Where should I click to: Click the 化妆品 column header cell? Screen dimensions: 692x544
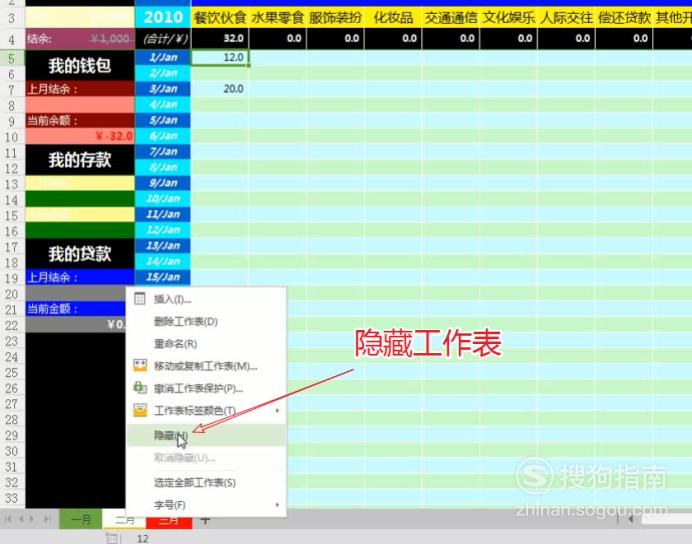point(393,17)
